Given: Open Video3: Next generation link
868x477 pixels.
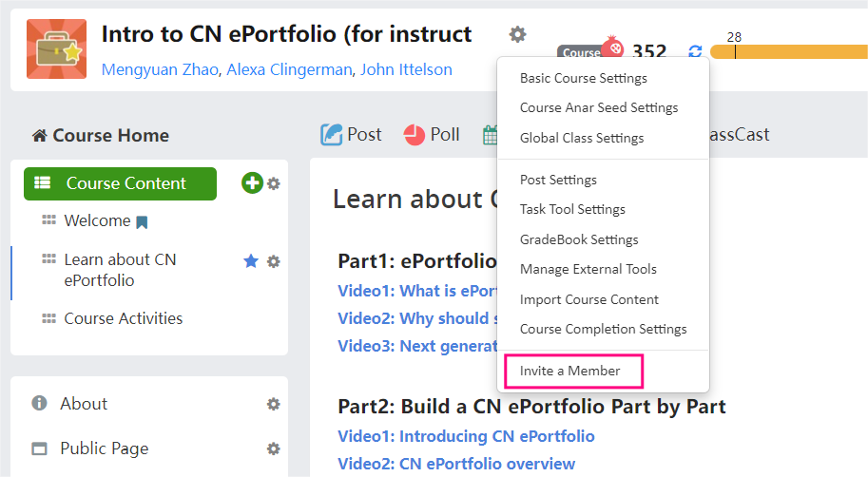Looking at the screenshot, I should (417, 346).
